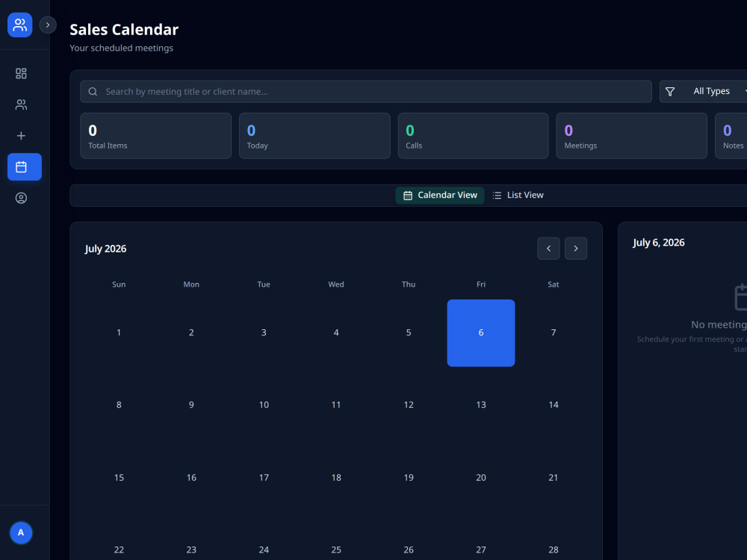
Task: Select July 1 on the calendar
Action: [119, 333]
